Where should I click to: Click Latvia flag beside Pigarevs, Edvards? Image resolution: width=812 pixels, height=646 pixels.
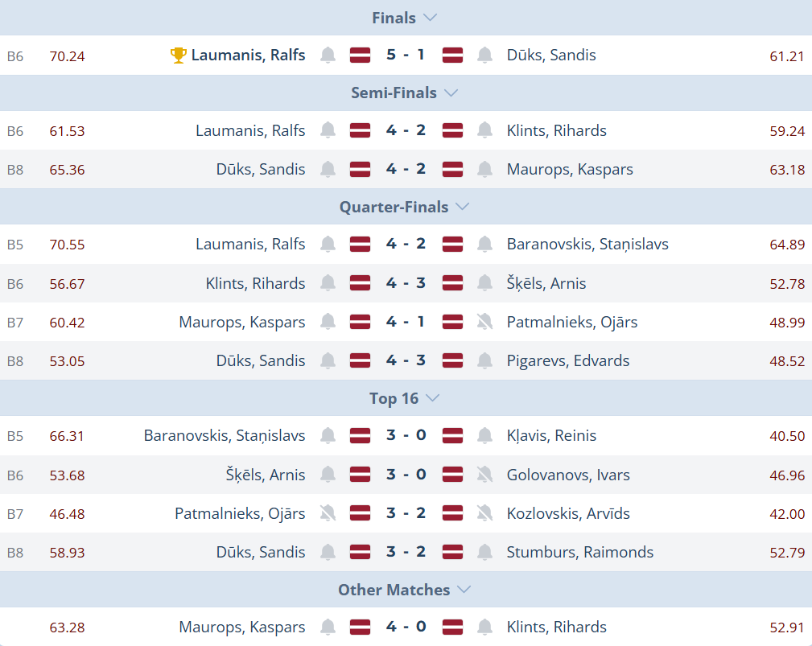pos(452,360)
